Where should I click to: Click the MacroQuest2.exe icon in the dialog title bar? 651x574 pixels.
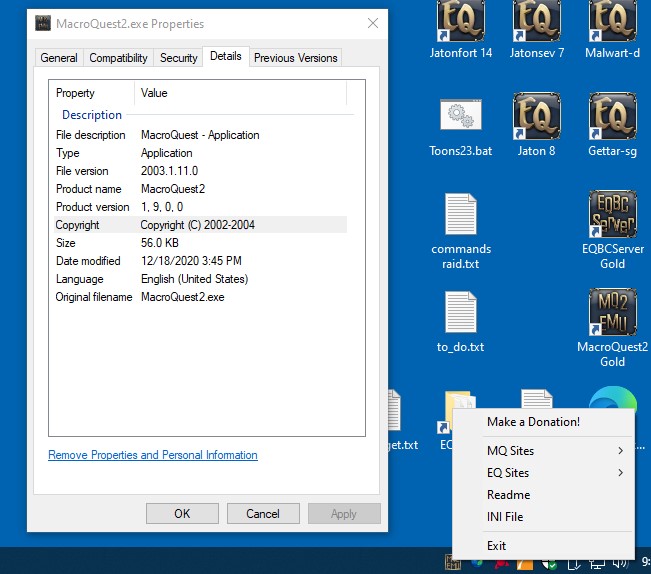43,23
